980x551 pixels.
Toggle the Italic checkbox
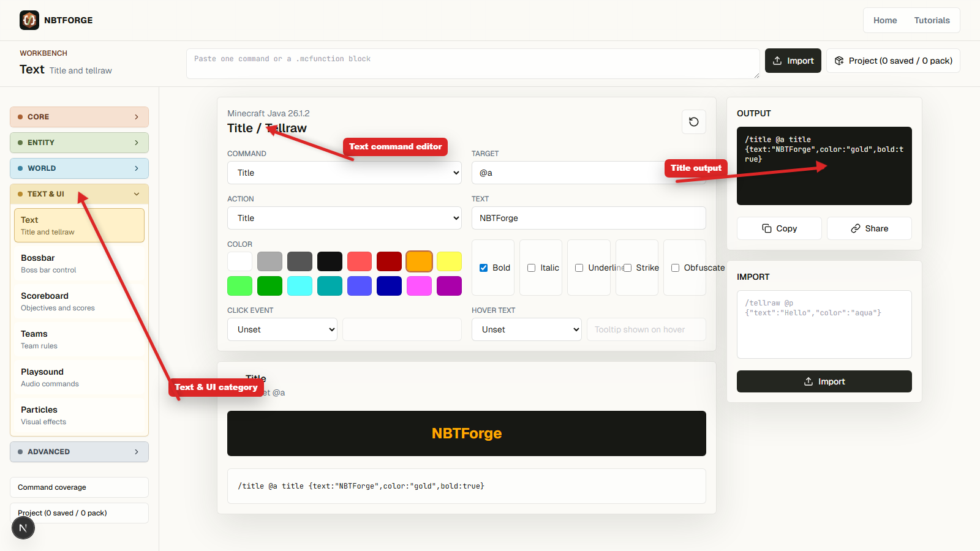532,268
